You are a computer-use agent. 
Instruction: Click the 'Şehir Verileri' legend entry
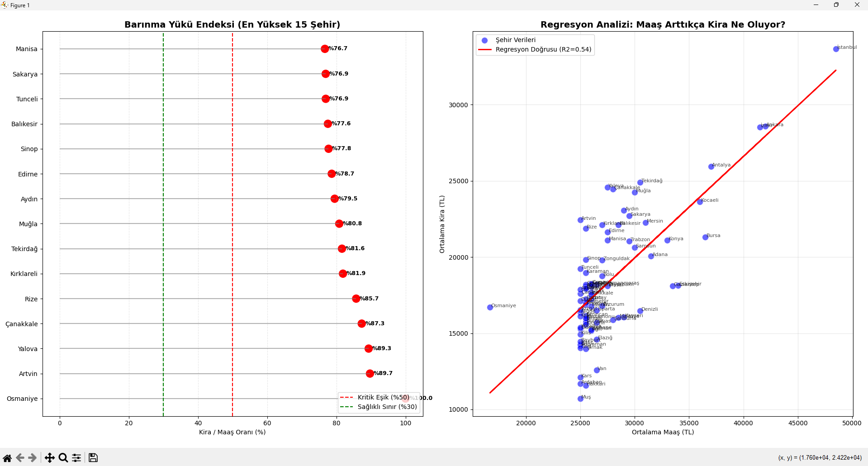pos(515,40)
